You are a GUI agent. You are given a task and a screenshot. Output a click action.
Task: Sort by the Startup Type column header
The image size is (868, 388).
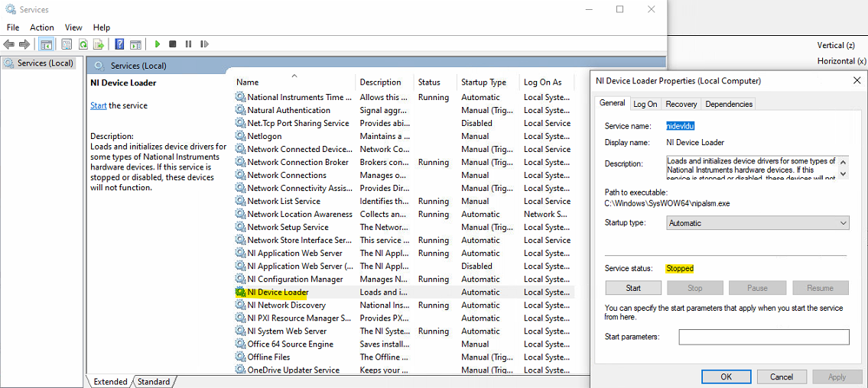[488, 82]
